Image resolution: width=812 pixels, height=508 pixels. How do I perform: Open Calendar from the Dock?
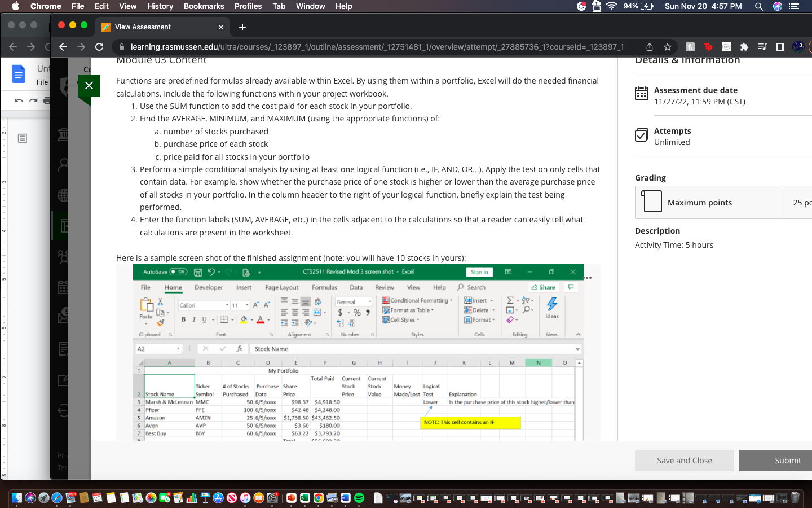point(98,498)
